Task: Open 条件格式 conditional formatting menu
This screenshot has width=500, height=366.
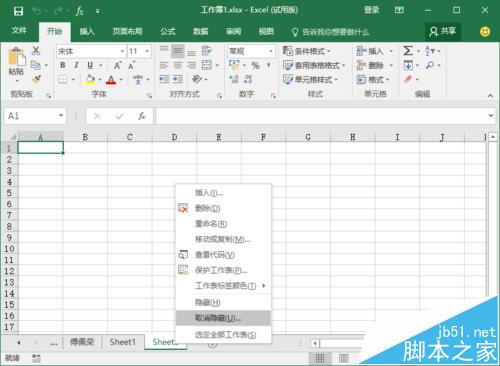Action: coord(307,51)
